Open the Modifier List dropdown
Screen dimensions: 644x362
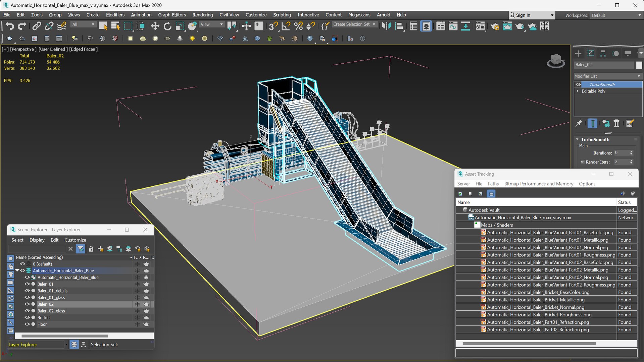(607, 76)
